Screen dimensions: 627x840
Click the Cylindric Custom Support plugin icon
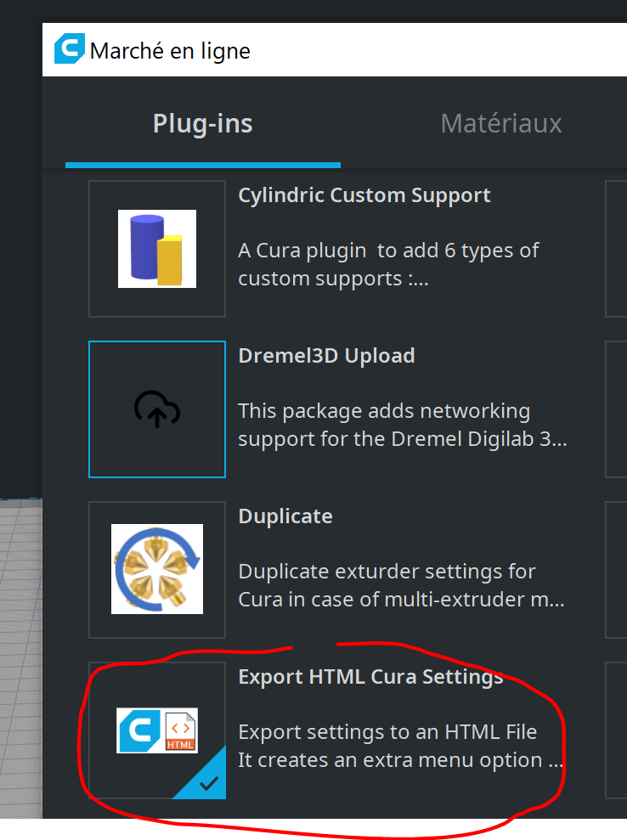[x=157, y=248]
